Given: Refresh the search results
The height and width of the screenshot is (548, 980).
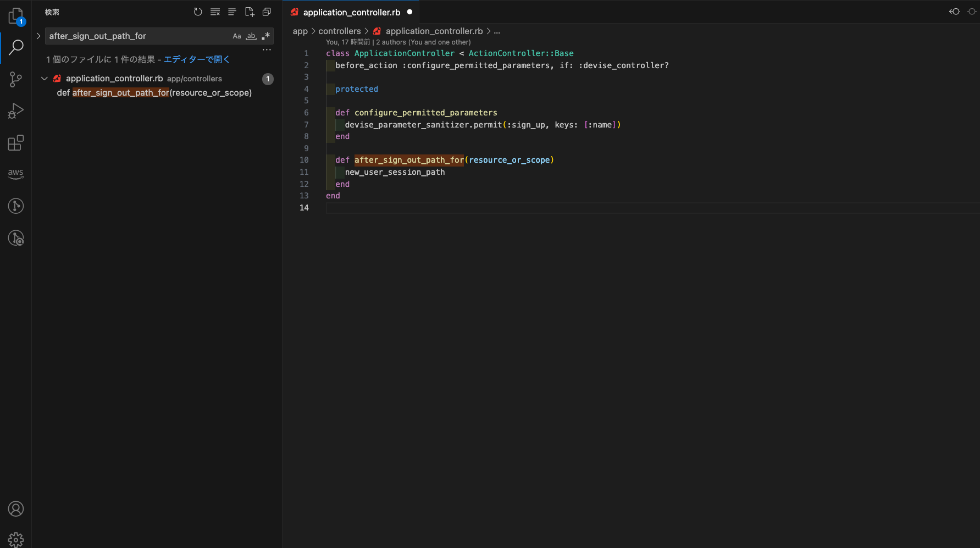Looking at the screenshot, I should [x=198, y=12].
